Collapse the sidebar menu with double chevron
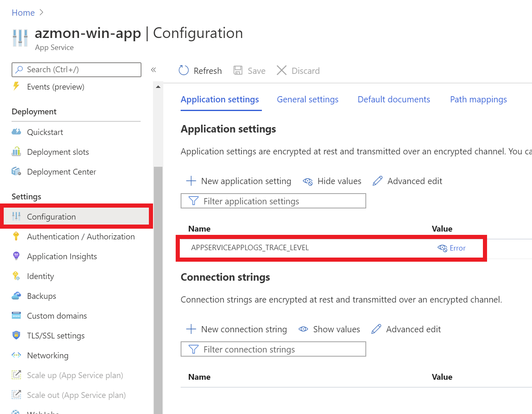The height and width of the screenshot is (414, 532). click(x=153, y=70)
